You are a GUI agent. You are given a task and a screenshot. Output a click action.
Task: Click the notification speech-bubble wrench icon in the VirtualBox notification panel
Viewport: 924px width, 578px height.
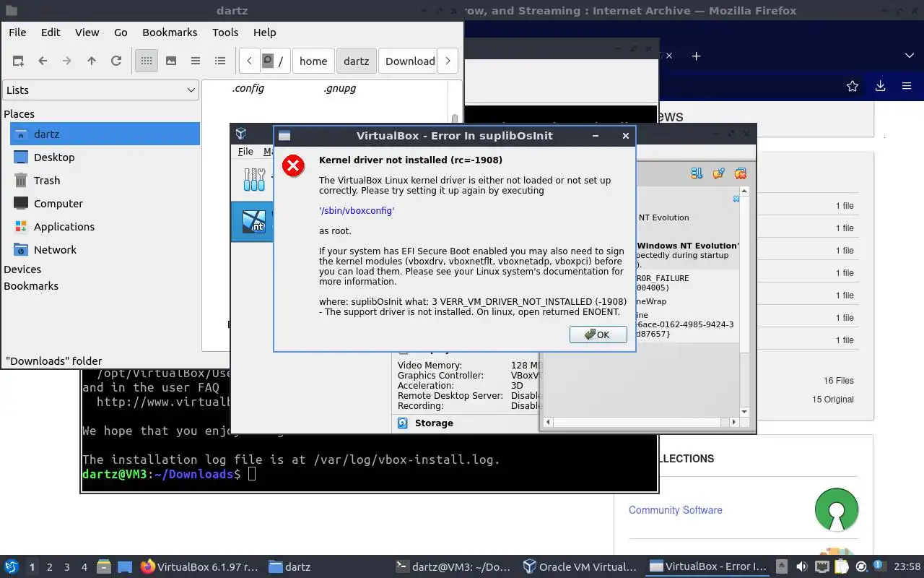point(718,173)
